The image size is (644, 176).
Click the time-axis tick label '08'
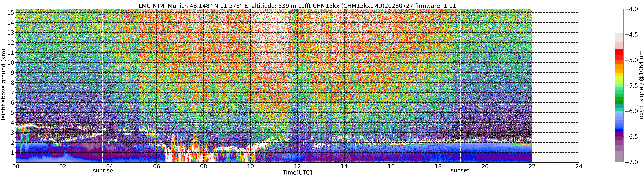[x=203, y=166]
